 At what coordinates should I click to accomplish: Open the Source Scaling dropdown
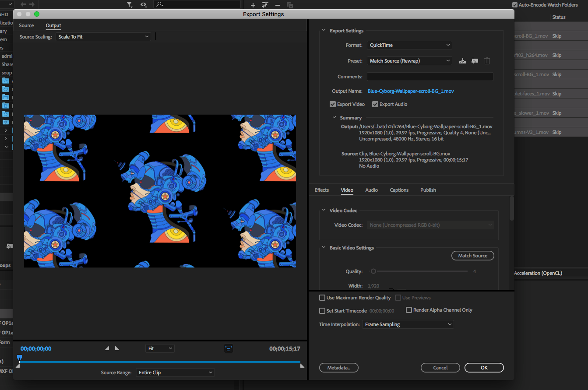tap(103, 37)
